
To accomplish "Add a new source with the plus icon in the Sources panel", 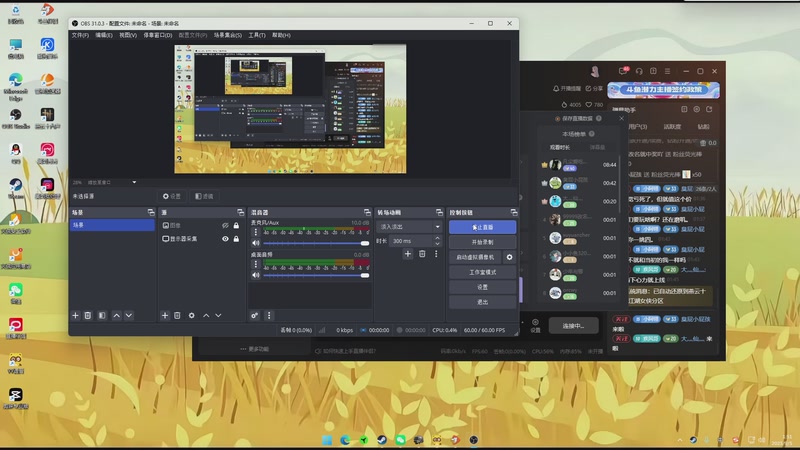I will click(x=165, y=315).
